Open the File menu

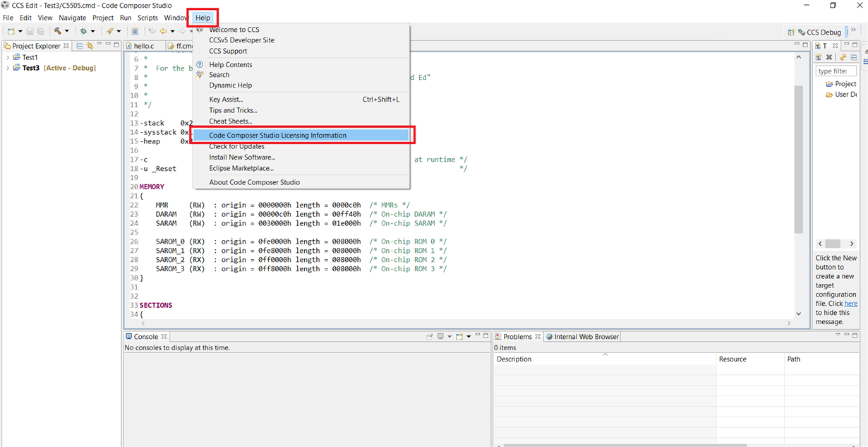(8, 18)
